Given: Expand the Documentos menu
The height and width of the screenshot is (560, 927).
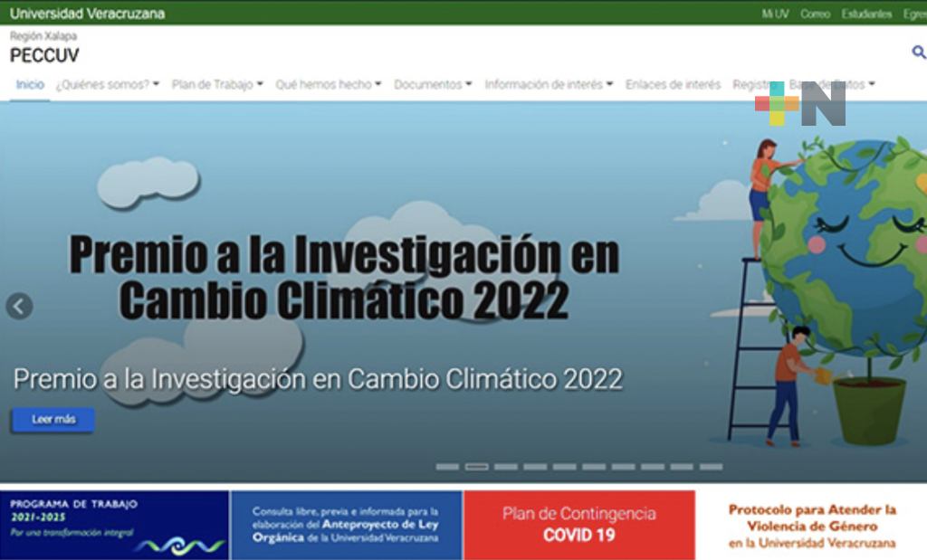Looking at the screenshot, I should click(433, 84).
